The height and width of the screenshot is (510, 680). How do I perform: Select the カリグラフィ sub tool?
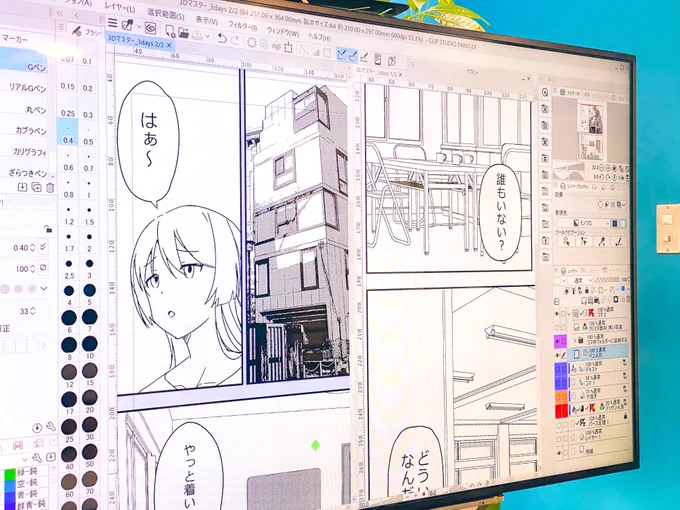coord(24,152)
